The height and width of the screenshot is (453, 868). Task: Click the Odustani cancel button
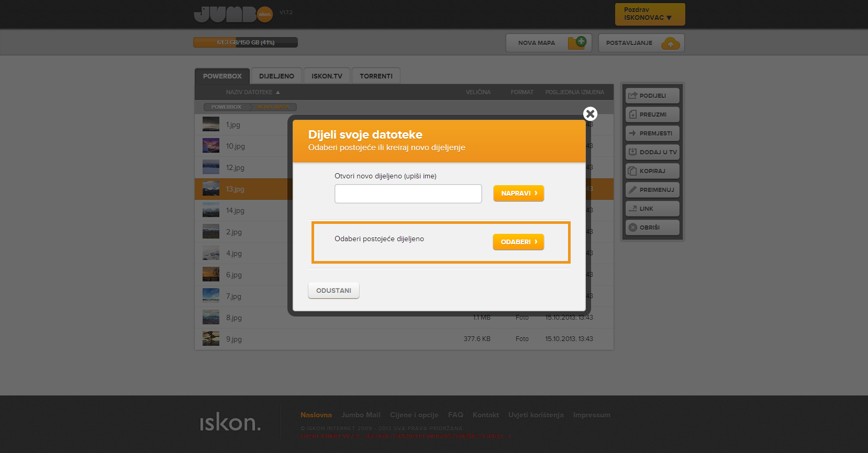(333, 290)
